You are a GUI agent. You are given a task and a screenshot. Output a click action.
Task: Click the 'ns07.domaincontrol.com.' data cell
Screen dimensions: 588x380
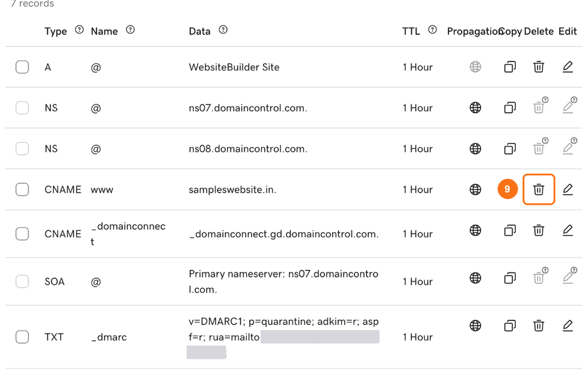(248, 108)
